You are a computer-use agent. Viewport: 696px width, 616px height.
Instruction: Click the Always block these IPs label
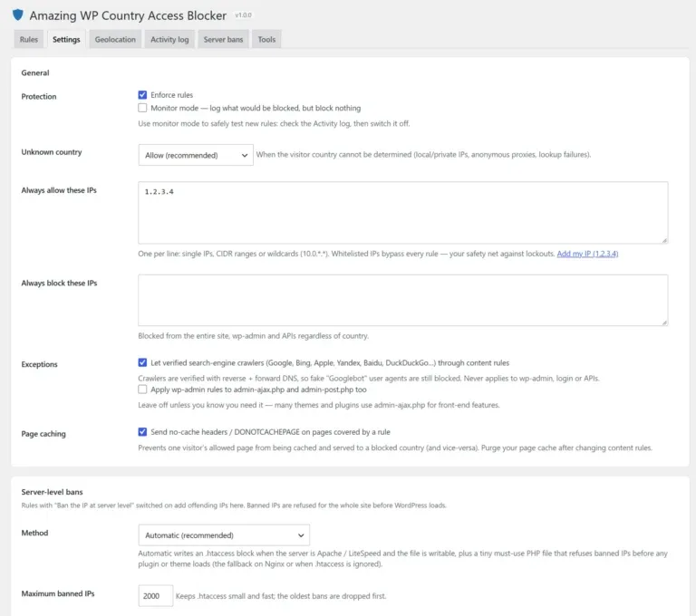59,283
